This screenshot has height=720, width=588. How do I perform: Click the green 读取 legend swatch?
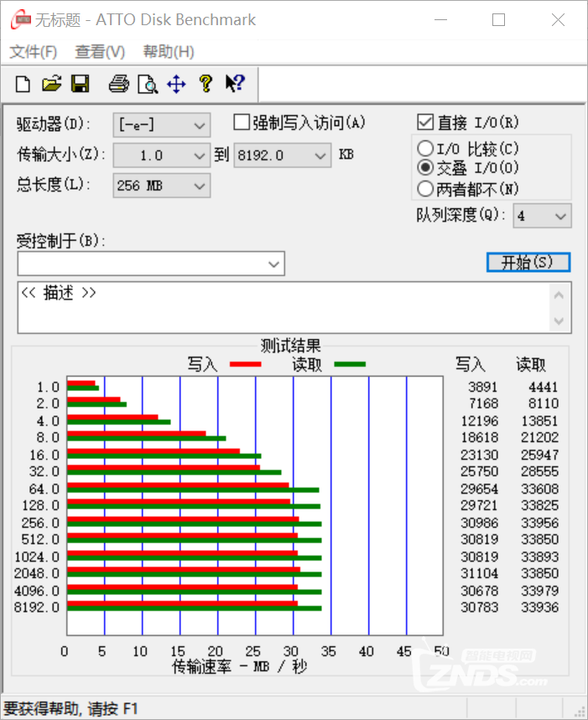350,364
